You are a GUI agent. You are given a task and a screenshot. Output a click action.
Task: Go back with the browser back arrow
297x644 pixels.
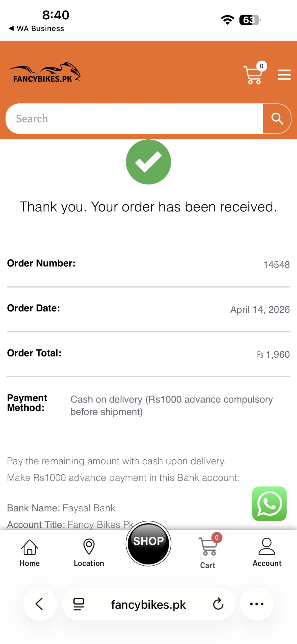coord(39,604)
